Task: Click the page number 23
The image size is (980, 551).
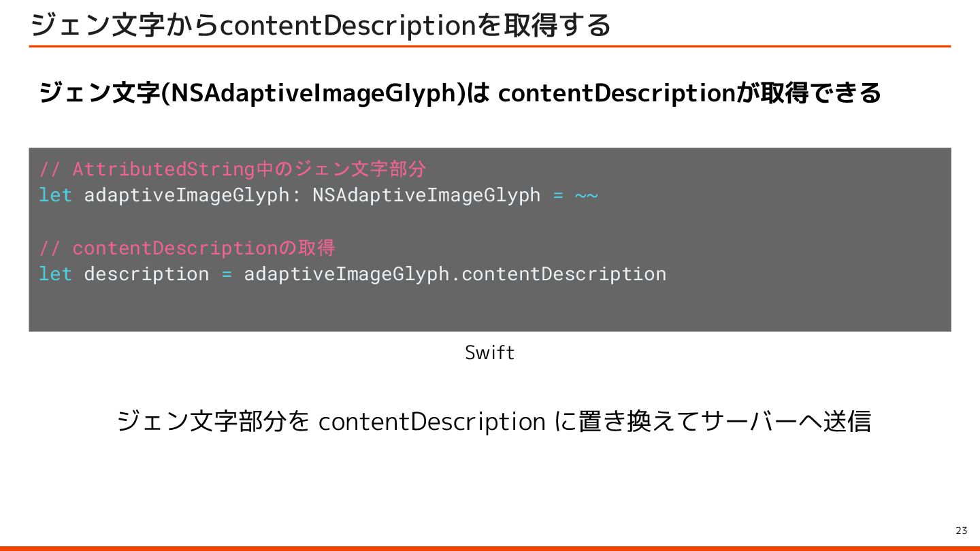Action: tap(961, 531)
